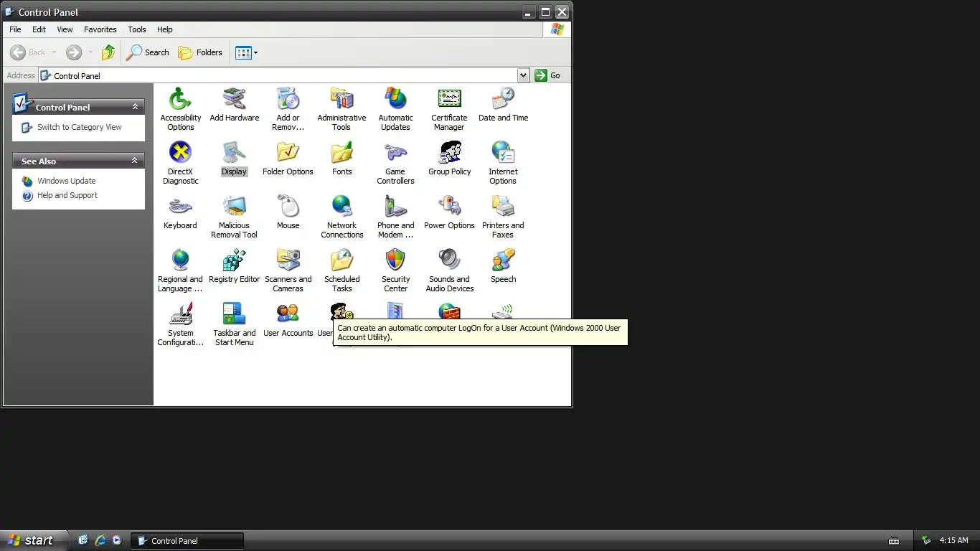The height and width of the screenshot is (551, 980).
Task: Open the Favorites menu
Action: [x=100, y=29]
